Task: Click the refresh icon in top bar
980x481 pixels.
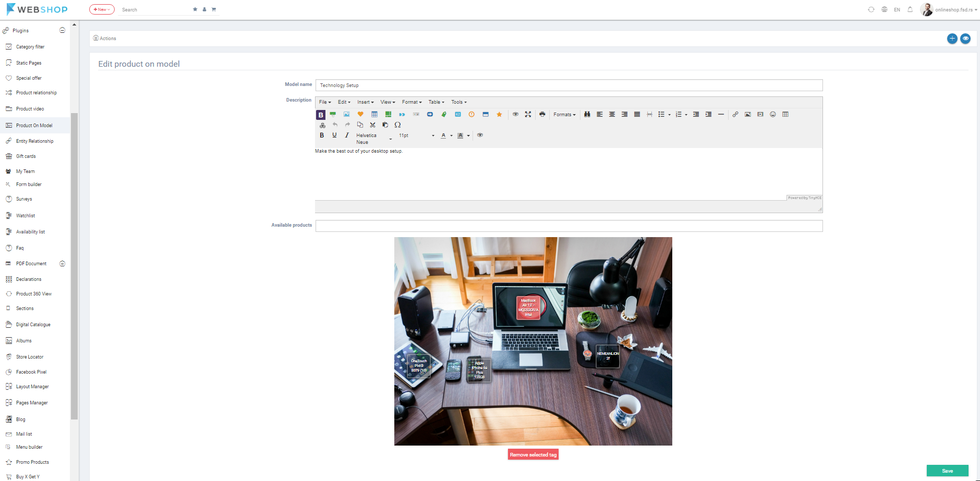Action: pyautogui.click(x=871, y=9)
